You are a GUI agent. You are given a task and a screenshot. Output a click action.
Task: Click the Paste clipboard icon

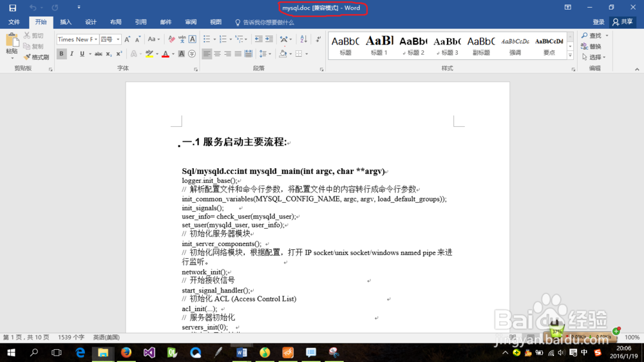coord(12,41)
